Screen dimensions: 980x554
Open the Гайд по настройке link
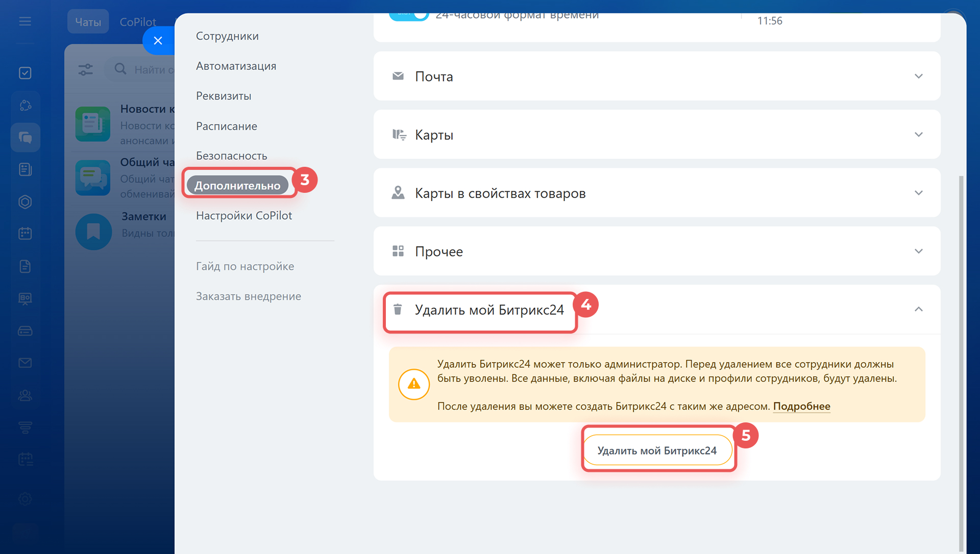click(x=245, y=266)
